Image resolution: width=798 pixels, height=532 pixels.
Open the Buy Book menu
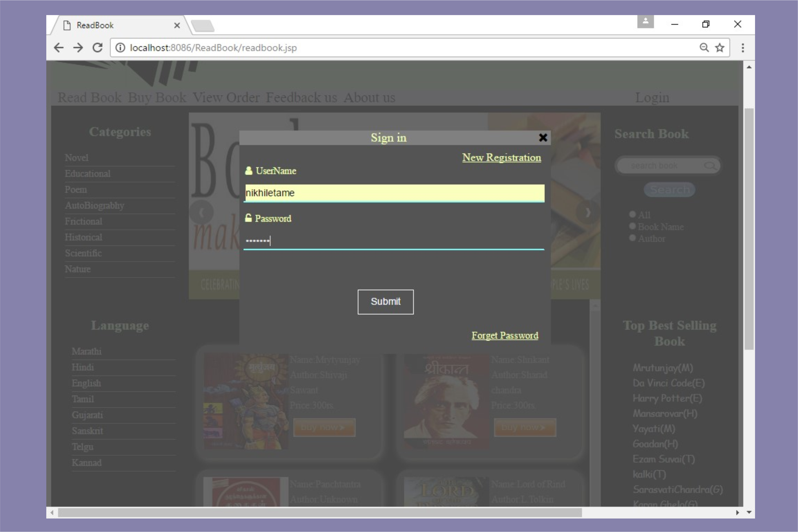tap(157, 98)
